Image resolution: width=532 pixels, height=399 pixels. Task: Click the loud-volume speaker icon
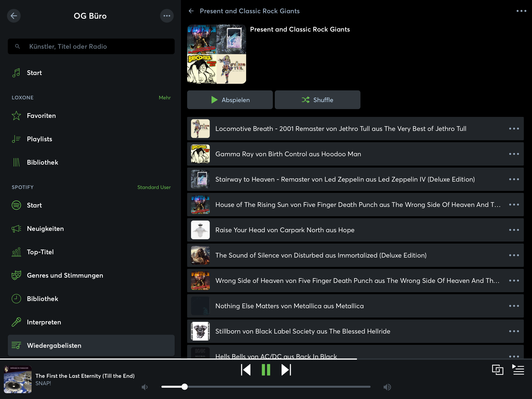387,387
